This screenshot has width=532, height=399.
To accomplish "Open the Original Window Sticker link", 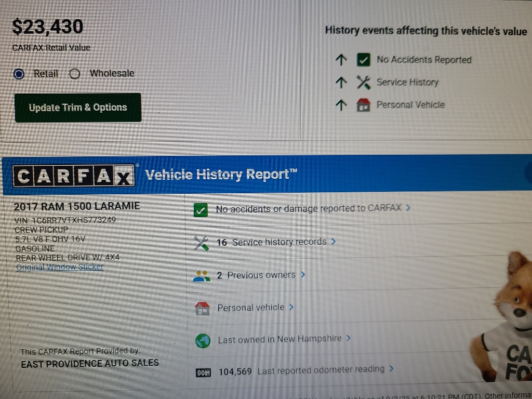I will (60, 267).
